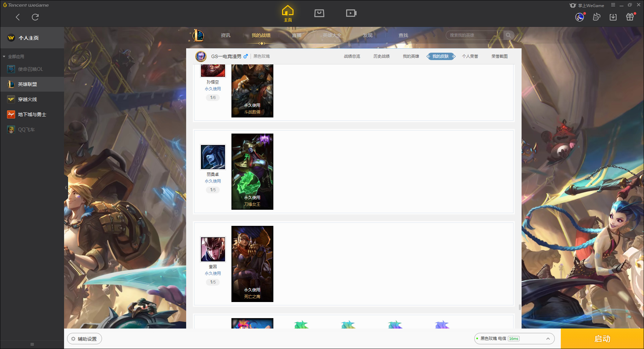Select 穿越火线 in the sidebar
Image resolution: width=644 pixels, height=349 pixels.
32,99
